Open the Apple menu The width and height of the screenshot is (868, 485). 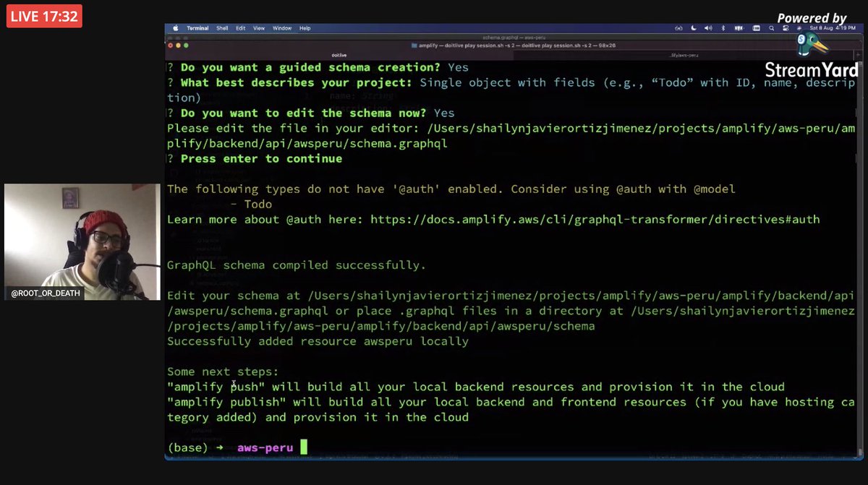[176, 28]
